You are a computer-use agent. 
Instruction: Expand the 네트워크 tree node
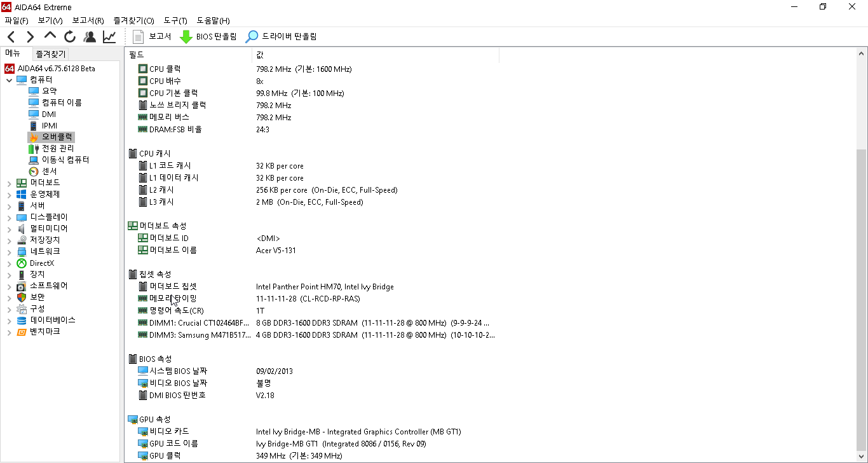[x=9, y=252]
